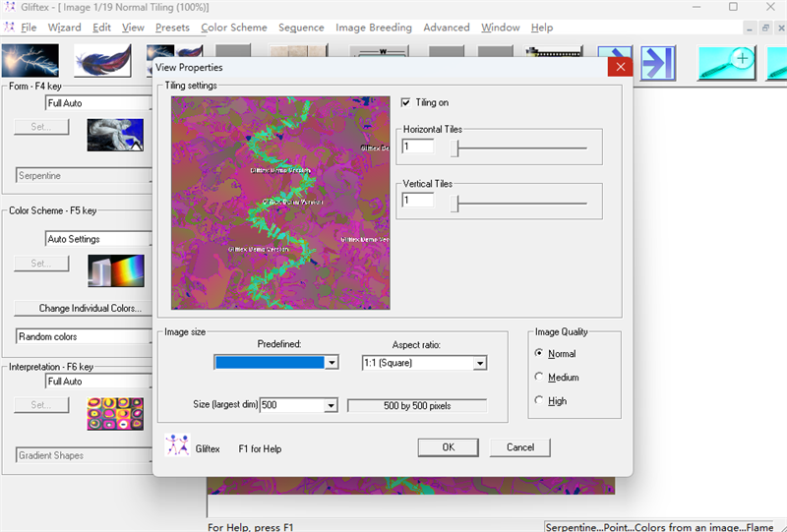The height and width of the screenshot is (532, 787).
Task: Click OK in View Properties
Action: (x=449, y=447)
